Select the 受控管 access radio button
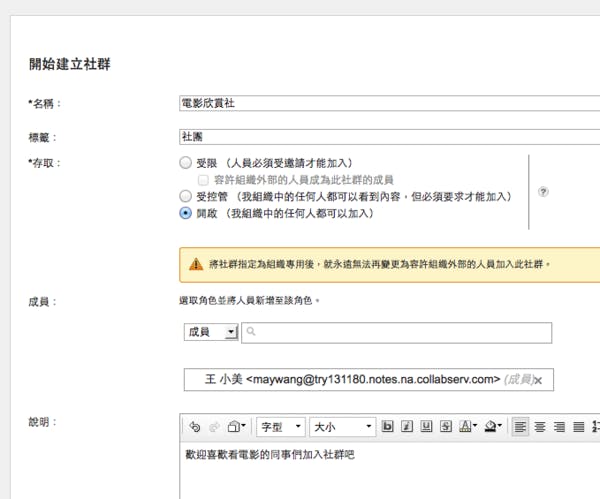The image size is (600, 499). [184, 196]
